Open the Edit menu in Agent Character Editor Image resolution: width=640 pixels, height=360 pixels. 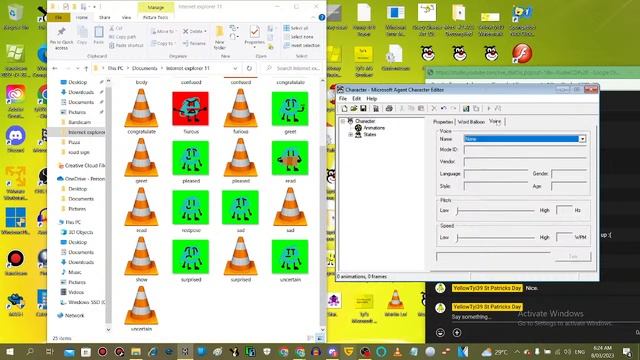(x=356, y=99)
